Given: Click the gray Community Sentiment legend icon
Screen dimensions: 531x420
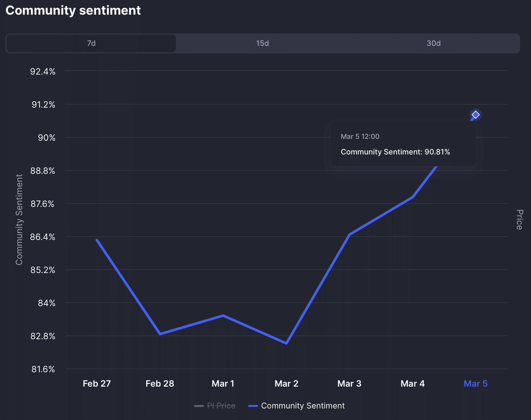Looking at the screenshot, I should tap(253, 406).
